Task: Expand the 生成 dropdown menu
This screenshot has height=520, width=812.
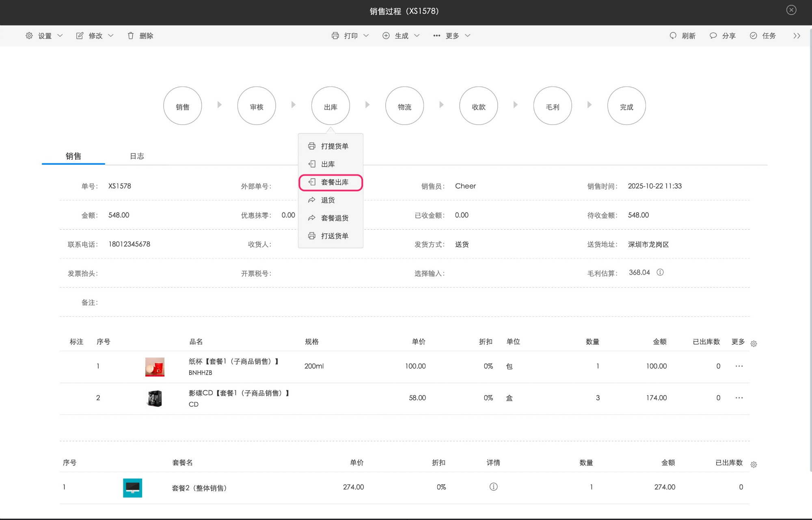Action: click(401, 36)
